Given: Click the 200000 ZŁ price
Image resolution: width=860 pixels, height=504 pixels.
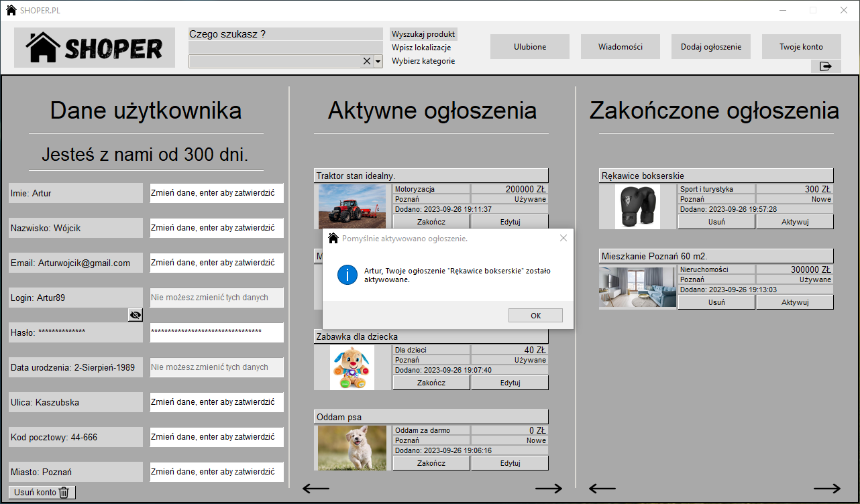Looking at the screenshot, I should pos(510,189).
